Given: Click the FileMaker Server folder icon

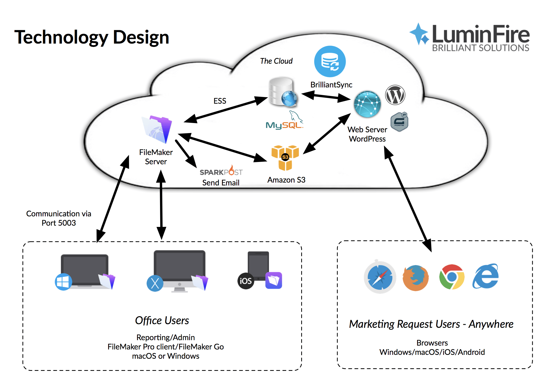Looking at the screenshot, I should 157,129.
